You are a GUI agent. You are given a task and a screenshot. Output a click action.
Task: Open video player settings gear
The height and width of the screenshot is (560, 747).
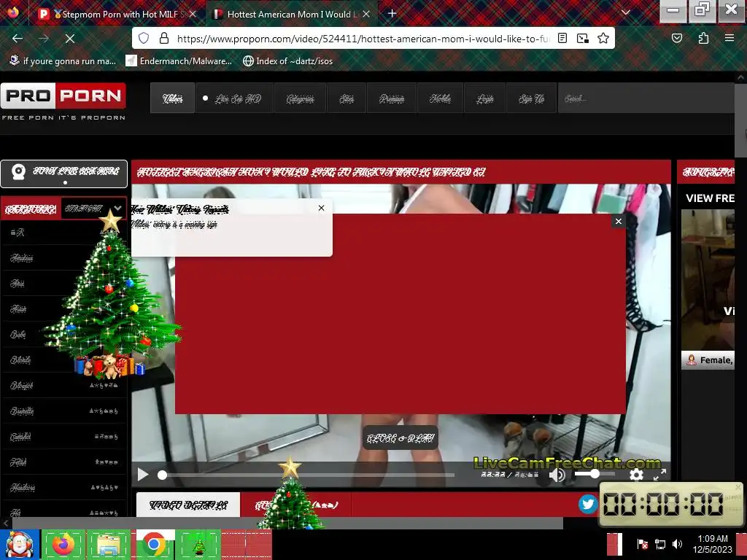[636, 475]
